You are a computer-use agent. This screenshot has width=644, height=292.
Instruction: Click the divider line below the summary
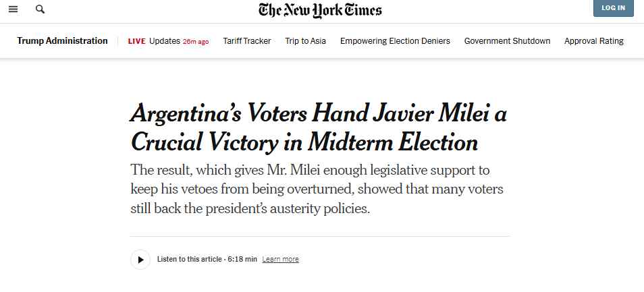pyautogui.click(x=320, y=237)
